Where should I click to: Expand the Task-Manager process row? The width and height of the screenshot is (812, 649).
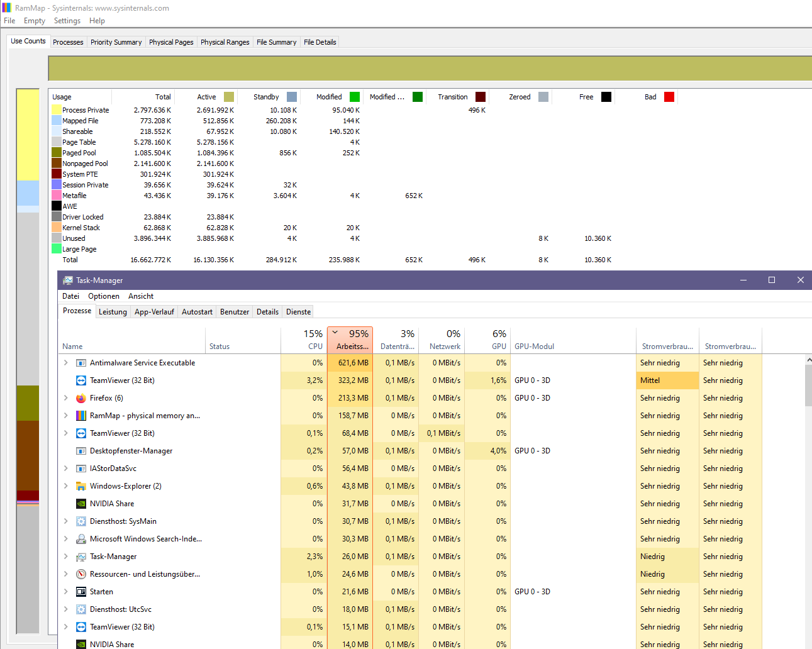[x=66, y=557]
